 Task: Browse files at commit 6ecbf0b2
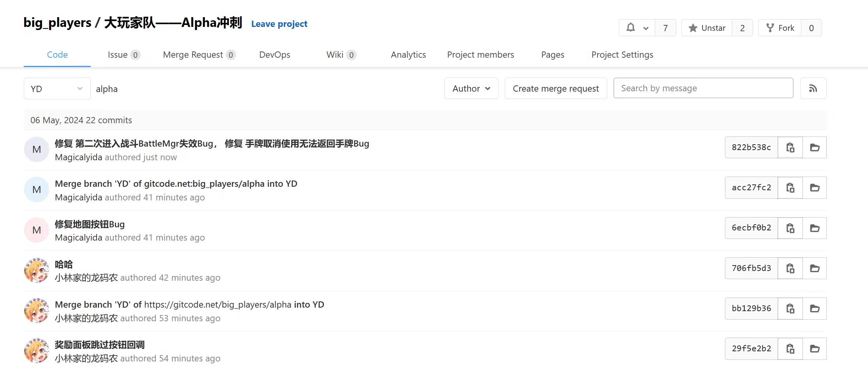click(815, 228)
